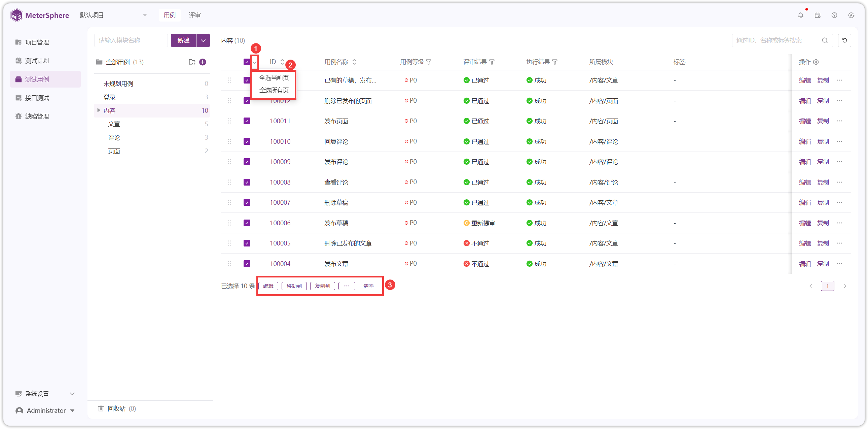
Task: Open the 回收站 recycle bin
Action: coord(117,408)
